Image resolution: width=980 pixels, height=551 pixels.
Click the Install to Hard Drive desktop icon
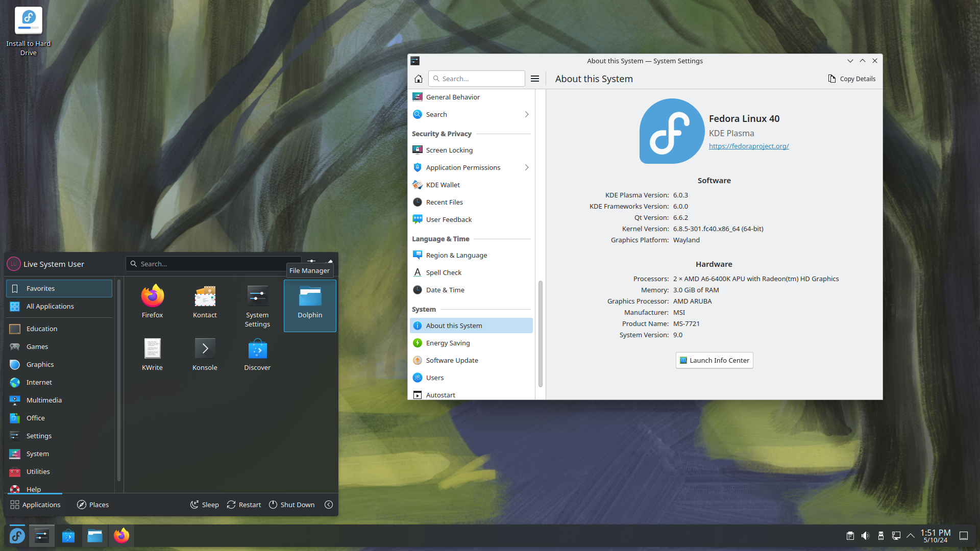pos(29,21)
